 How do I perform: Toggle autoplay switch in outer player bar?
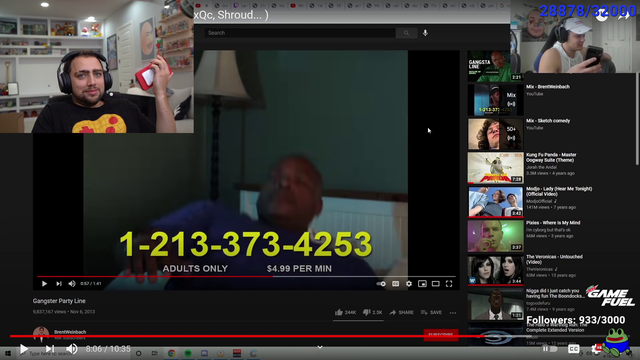549,349
